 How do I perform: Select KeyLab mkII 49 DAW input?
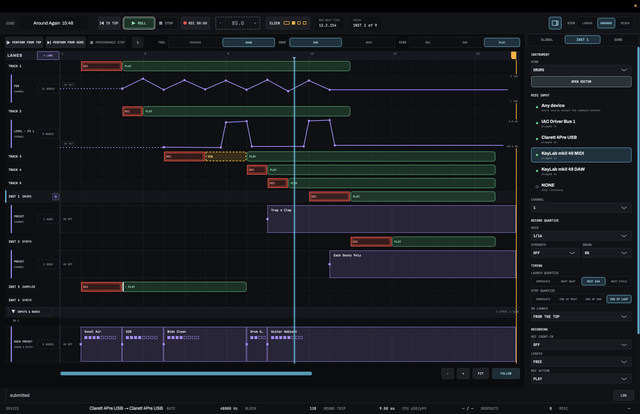click(581, 171)
